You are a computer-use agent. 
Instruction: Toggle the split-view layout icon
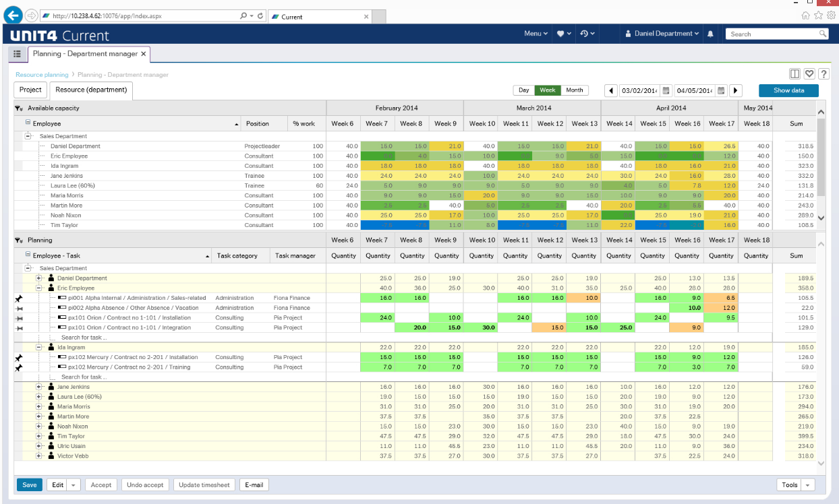point(795,74)
